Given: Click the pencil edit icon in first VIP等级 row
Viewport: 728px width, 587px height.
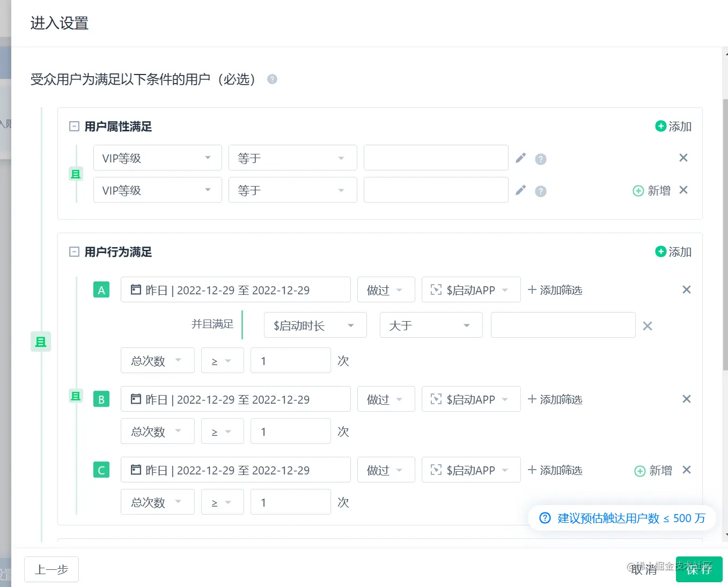Looking at the screenshot, I should [x=520, y=158].
